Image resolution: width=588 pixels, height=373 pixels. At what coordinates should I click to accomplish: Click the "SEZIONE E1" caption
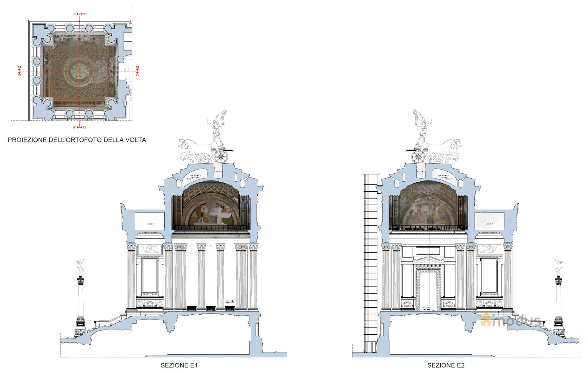(x=179, y=365)
